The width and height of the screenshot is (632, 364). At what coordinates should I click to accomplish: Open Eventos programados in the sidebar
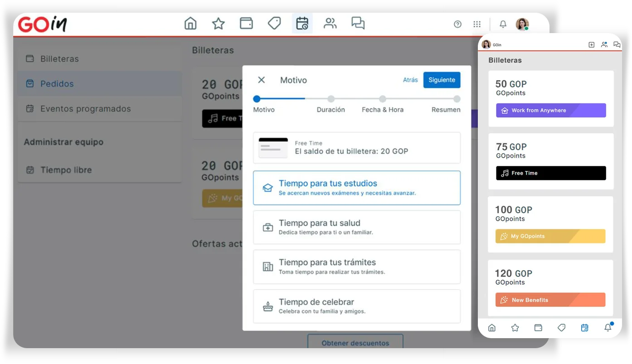tap(100, 108)
